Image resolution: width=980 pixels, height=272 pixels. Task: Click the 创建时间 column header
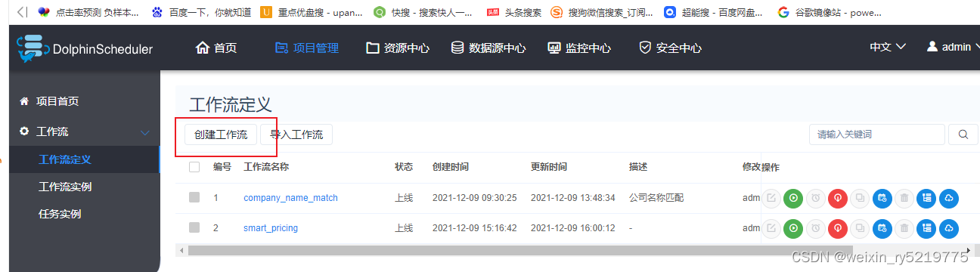click(451, 167)
